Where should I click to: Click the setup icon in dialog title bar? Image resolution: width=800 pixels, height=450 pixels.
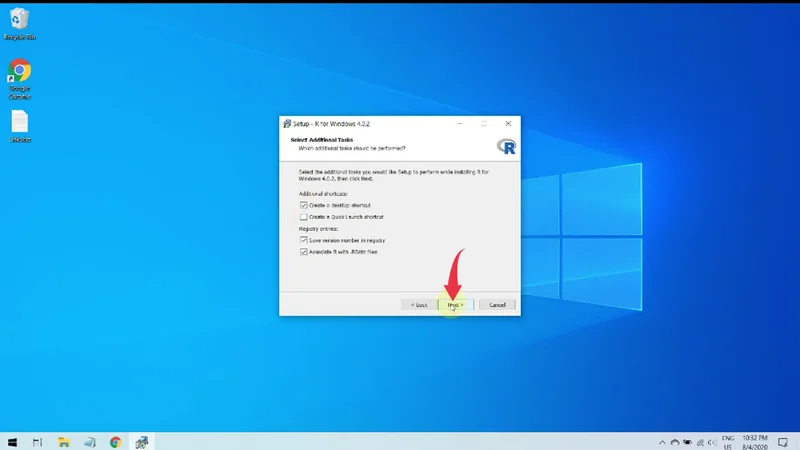pos(285,123)
